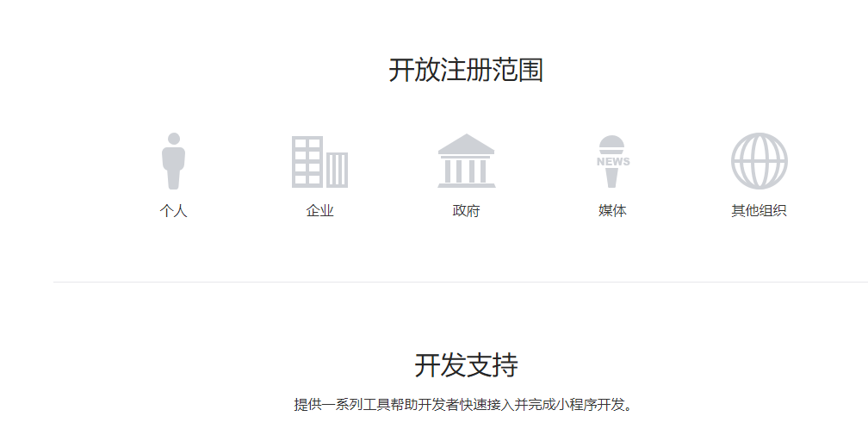The width and height of the screenshot is (868, 435).
Task: Select the 政府 label
Action: point(466,211)
